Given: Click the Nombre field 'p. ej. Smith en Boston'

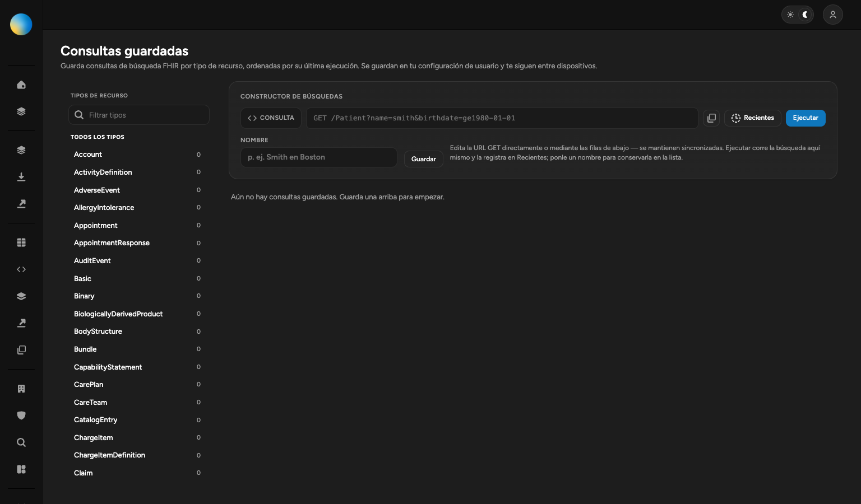Looking at the screenshot, I should point(319,157).
